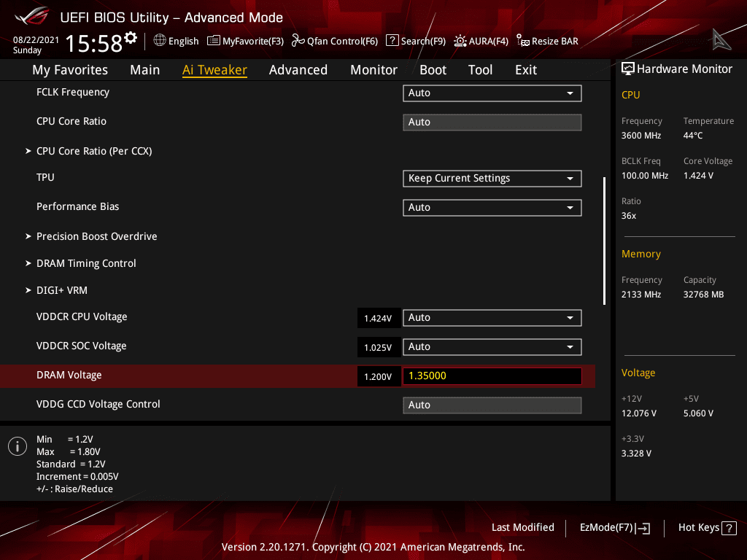Click memory capacity 32768 MB value
The height and width of the screenshot is (560, 747).
pyautogui.click(x=704, y=295)
